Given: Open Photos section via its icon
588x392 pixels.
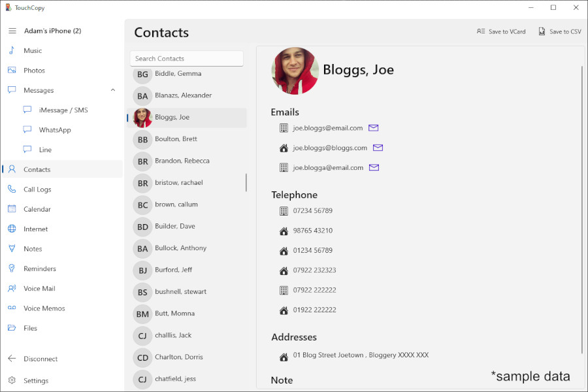Looking at the screenshot, I should pos(12,71).
